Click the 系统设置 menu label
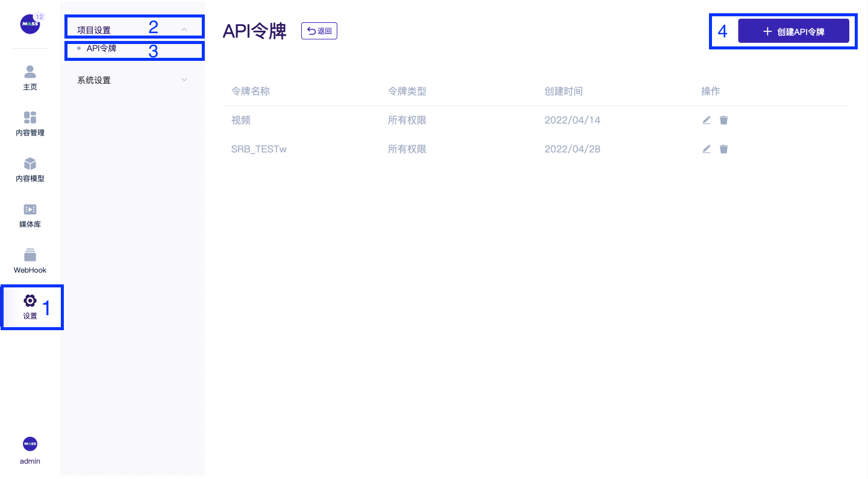This screenshot has width=868, height=479. click(94, 80)
